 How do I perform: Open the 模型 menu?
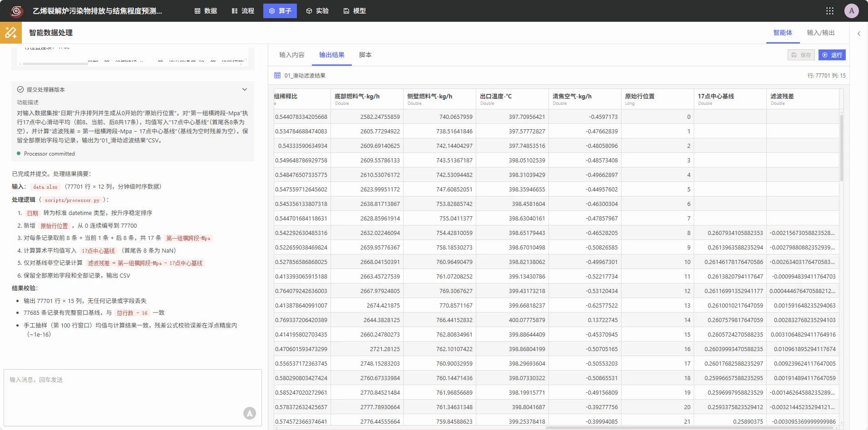355,11
